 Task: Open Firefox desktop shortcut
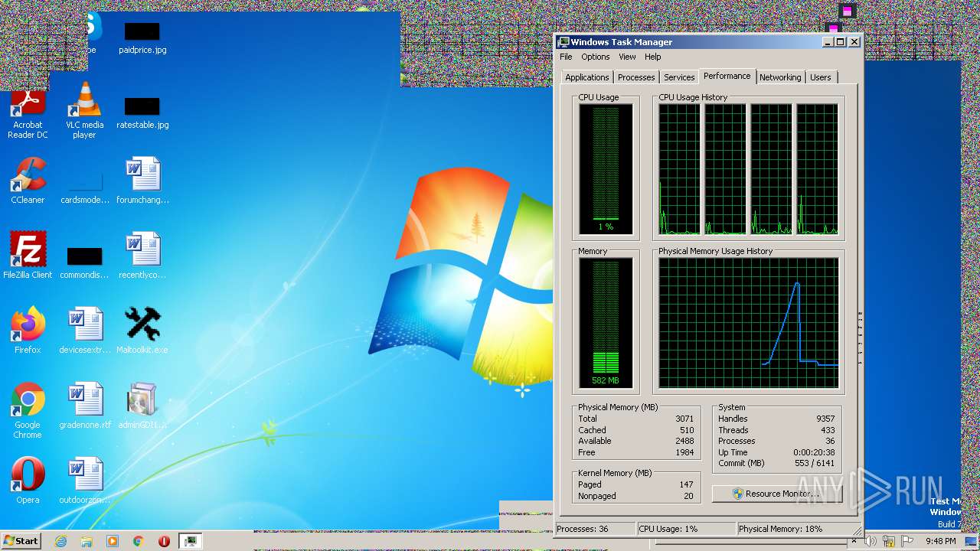click(28, 331)
